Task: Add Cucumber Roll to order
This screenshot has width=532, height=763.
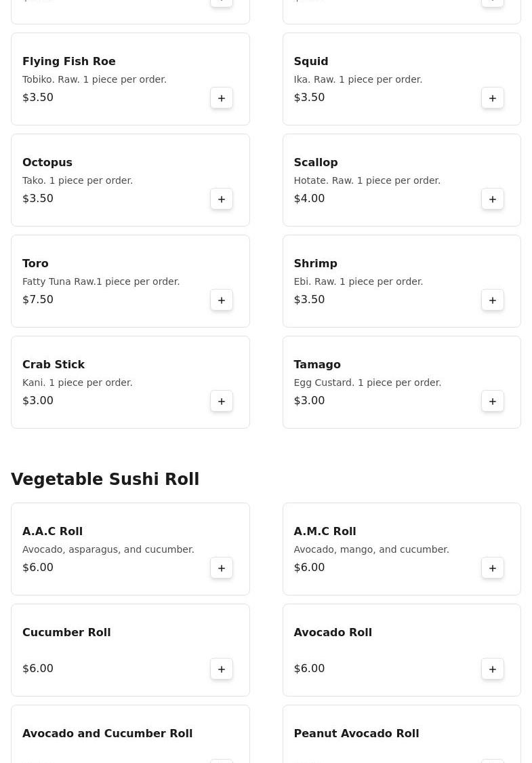Action: point(222,669)
